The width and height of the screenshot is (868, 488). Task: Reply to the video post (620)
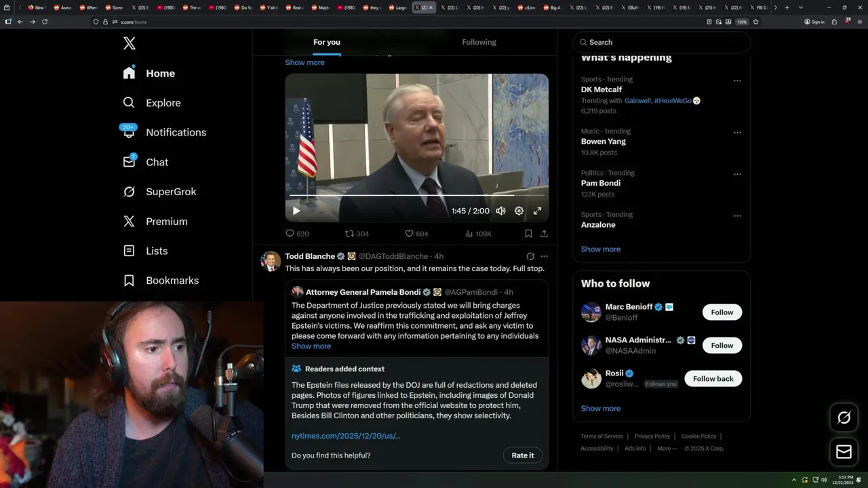pyautogui.click(x=297, y=234)
